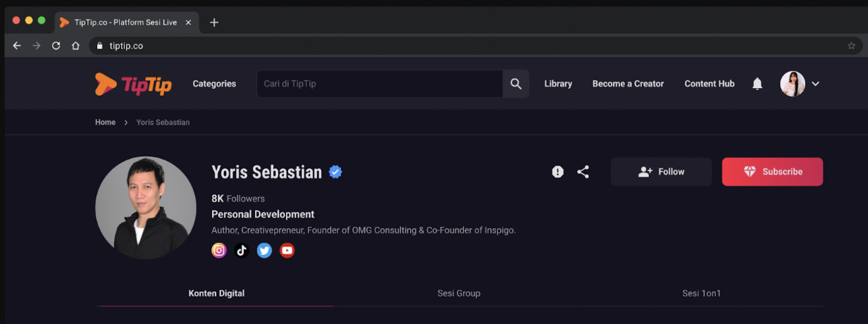Screen dimensions: 868x324
Task: Switch to the Konten Digital tab
Action: coord(216,293)
